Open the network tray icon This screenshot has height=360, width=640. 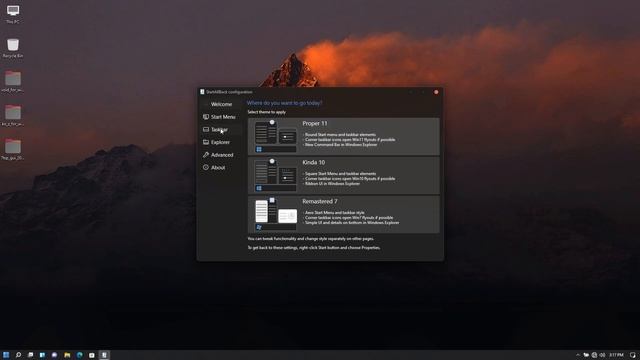594,355
